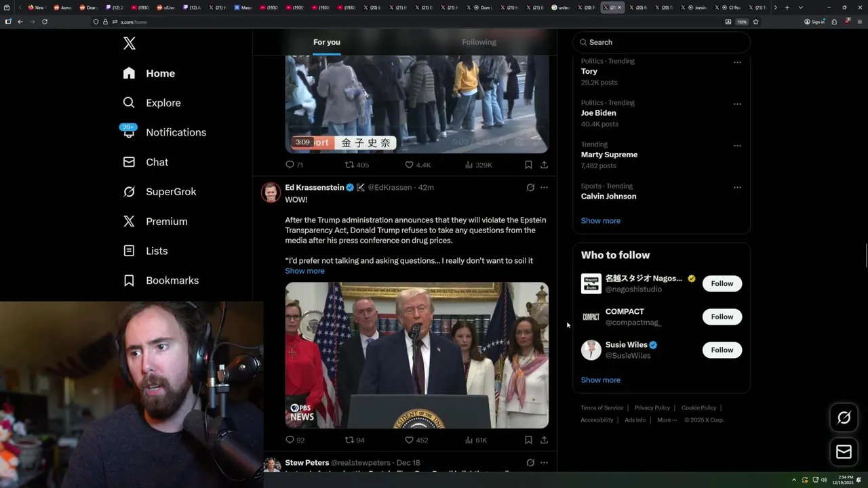Open the more options for Joe Biden trend
868x488 pixels.
tap(737, 104)
